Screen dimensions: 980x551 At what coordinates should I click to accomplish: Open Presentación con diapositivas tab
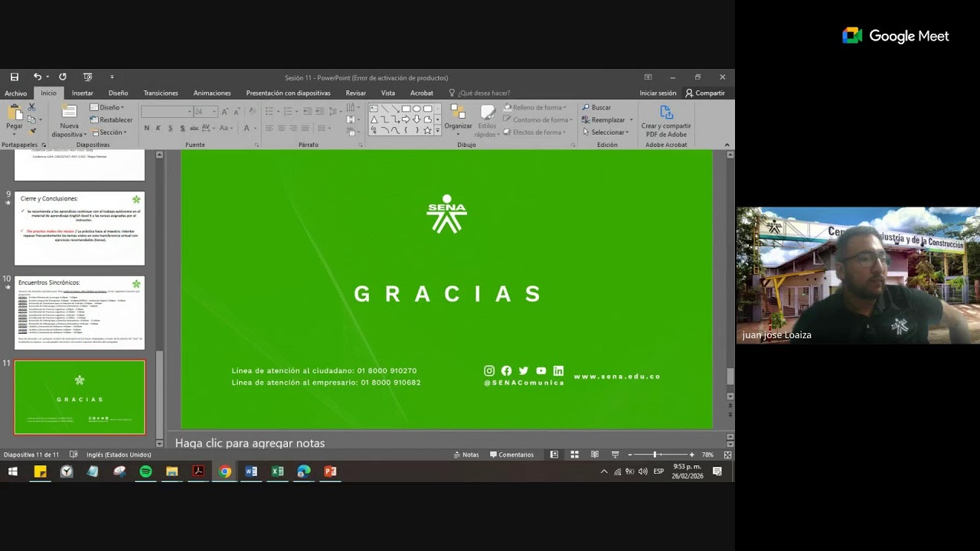point(288,93)
